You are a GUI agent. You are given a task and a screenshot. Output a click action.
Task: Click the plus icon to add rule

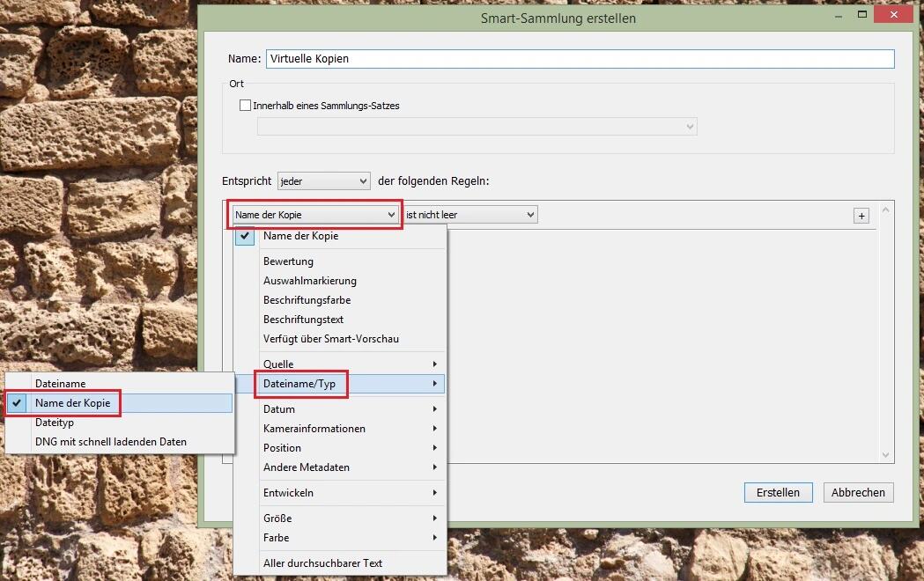pos(861,216)
